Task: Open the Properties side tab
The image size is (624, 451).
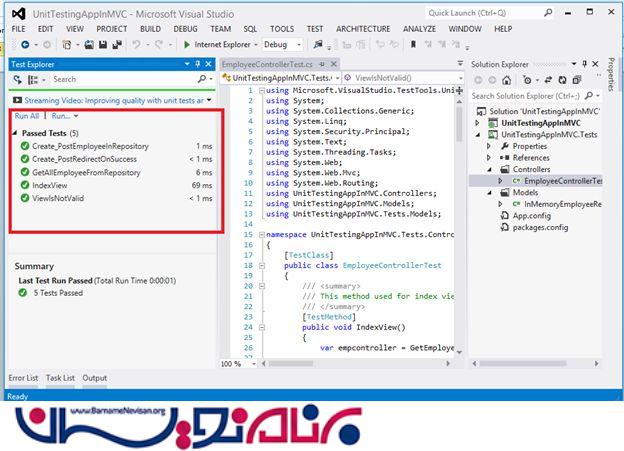Action: pos(611,74)
